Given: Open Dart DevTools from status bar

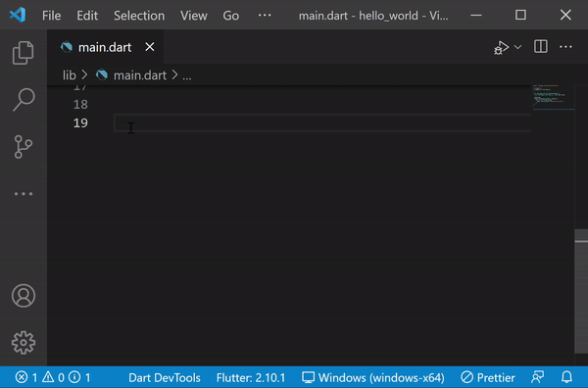Looking at the screenshot, I should click(165, 377).
